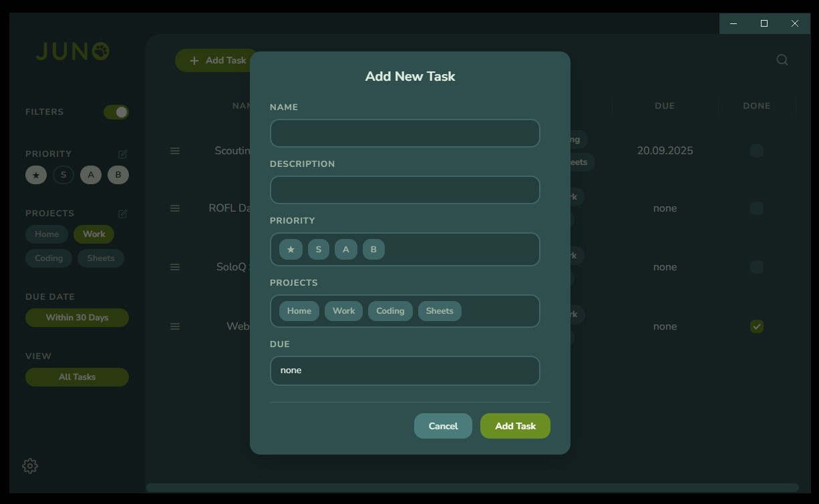
Task: Select S priority in the dialog
Action: (319, 250)
